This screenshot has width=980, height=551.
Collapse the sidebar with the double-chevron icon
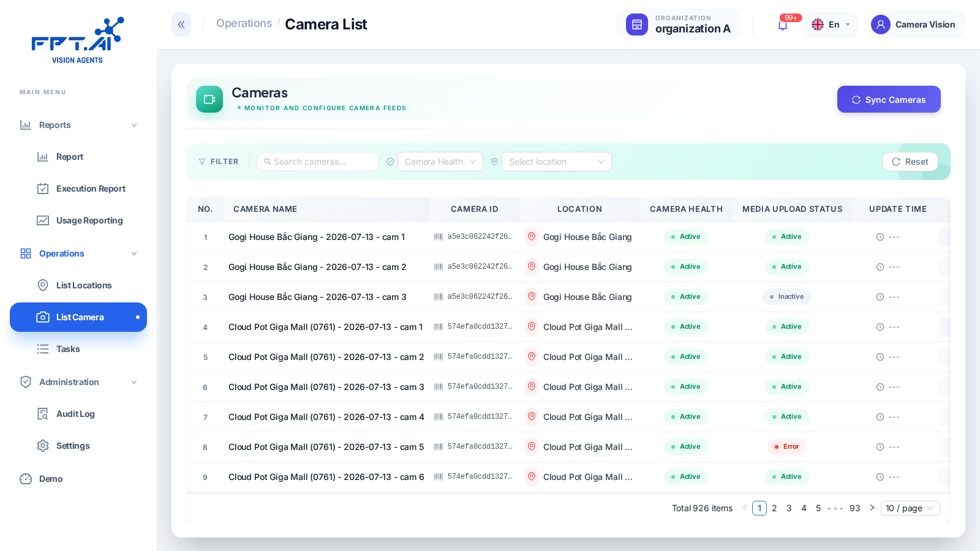tap(181, 24)
